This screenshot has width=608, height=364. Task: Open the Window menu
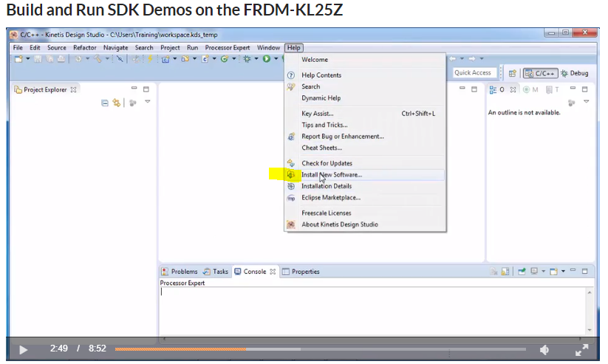tap(268, 48)
